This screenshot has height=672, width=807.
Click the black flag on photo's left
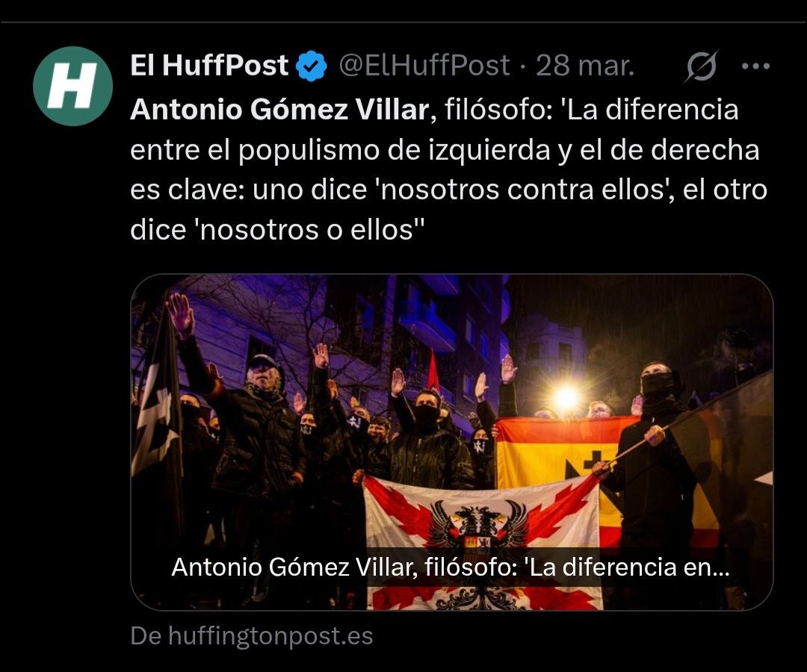157,411
